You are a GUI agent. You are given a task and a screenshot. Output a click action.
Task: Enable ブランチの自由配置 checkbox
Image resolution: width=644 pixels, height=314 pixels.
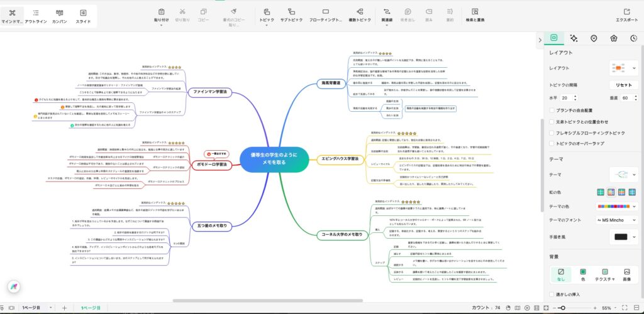pyautogui.click(x=552, y=110)
